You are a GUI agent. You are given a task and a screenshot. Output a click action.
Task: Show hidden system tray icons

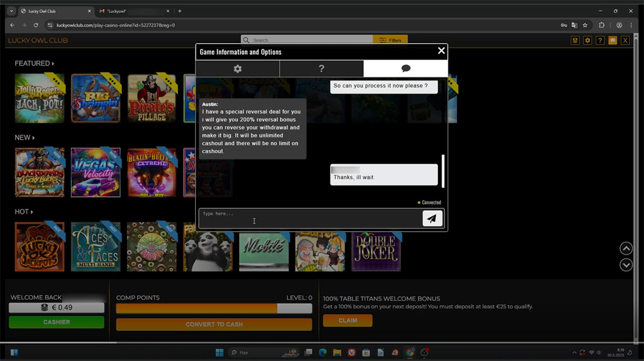click(574, 352)
